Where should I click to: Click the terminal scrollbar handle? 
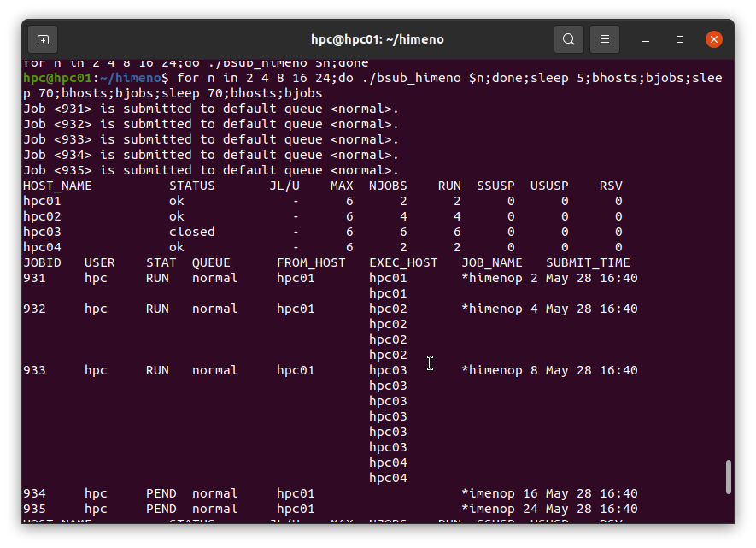pyautogui.click(x=729, y=477)
